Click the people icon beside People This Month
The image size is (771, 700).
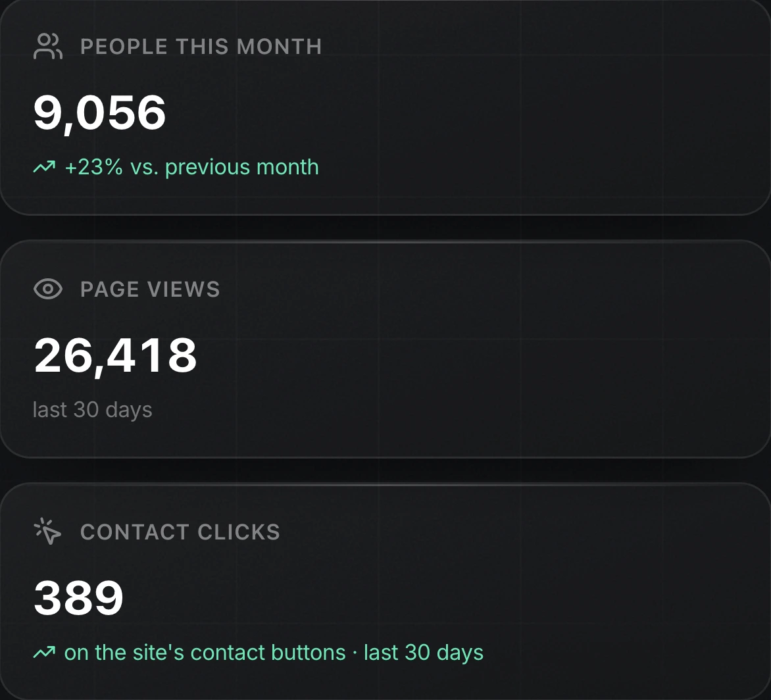(x=48, y=46)
